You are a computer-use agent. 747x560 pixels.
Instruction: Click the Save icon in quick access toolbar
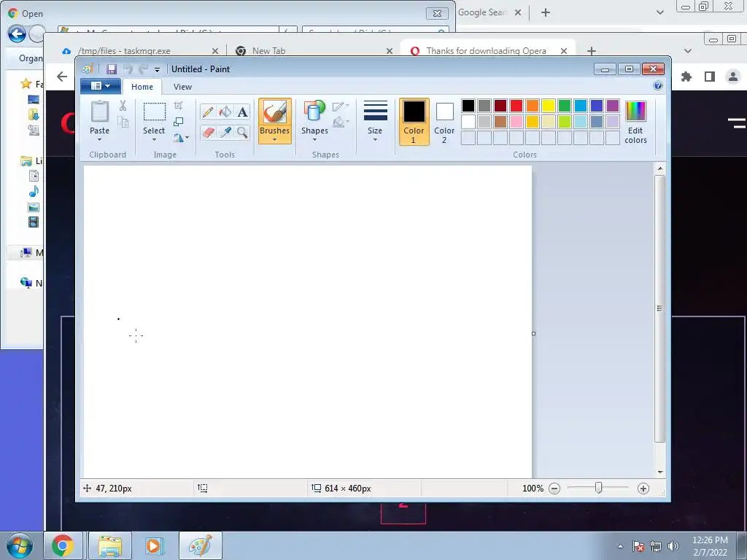tap(112, 69)
